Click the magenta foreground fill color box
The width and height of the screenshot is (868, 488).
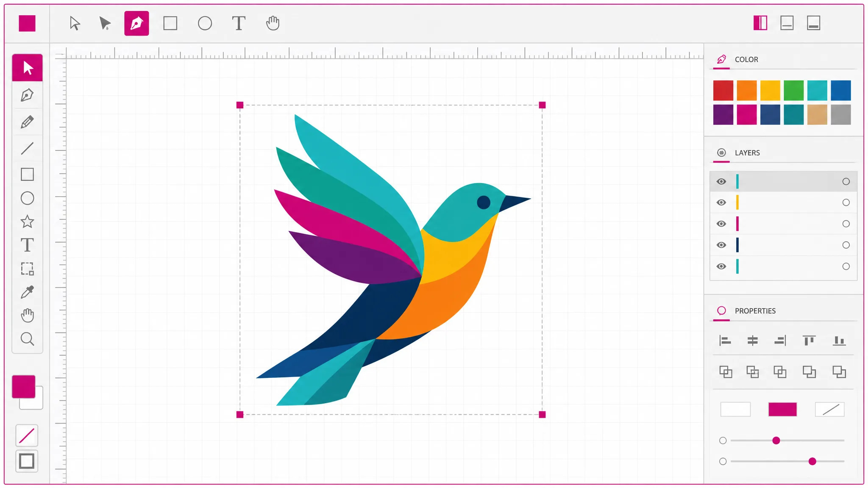pyautogui.click(x=23, y=386)
